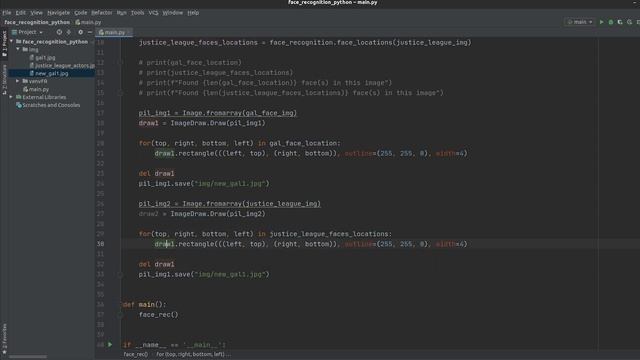The width and height of the screenshot is (640, 360).
Task: Click main.py in the navigation breadcrumb
Action: (88, 22)
